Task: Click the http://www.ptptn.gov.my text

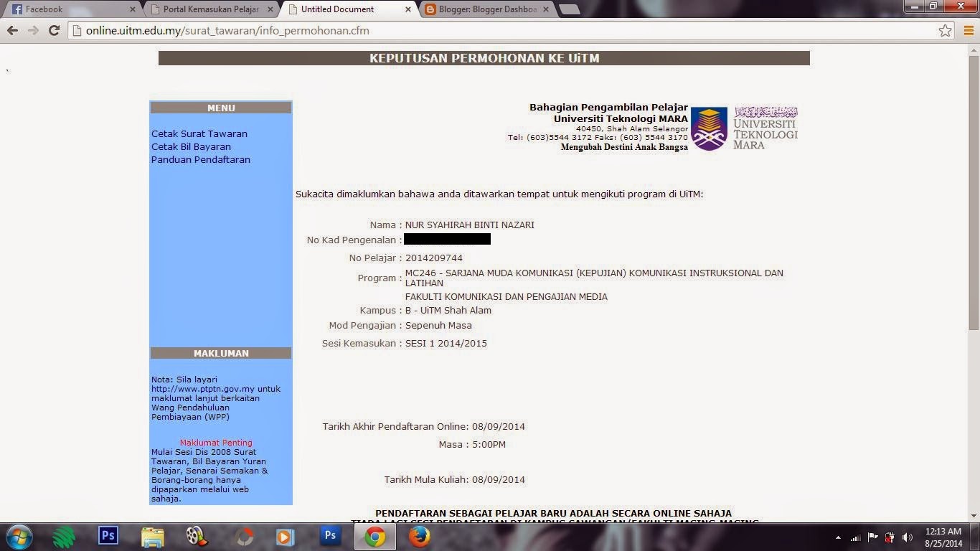Action: tap(203, 389)
